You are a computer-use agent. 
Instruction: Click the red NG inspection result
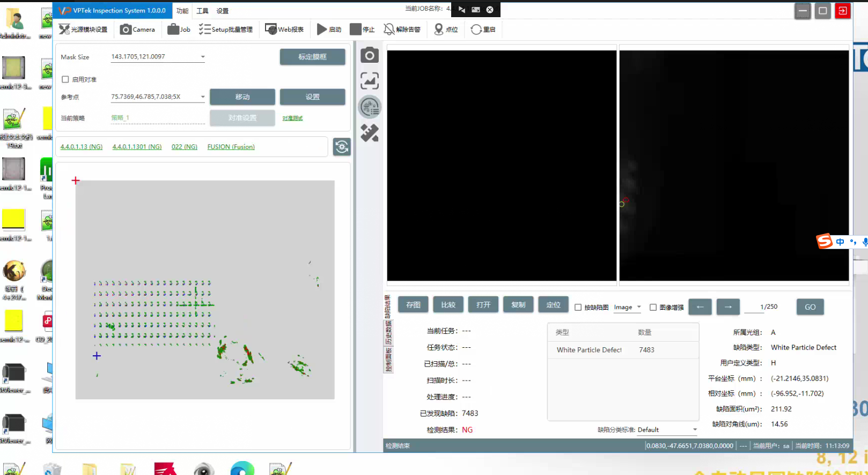click(467, 430)
